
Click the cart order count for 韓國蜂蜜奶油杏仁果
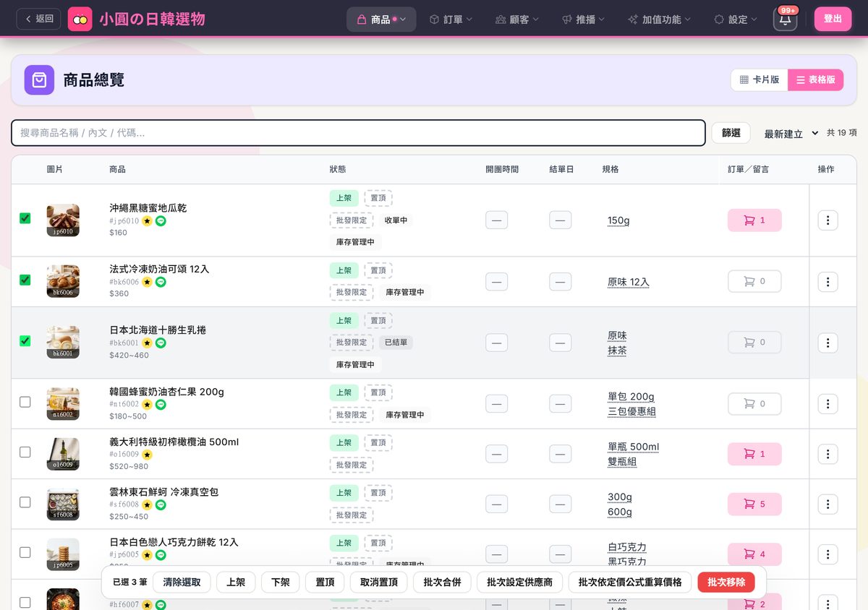tap(754, 404)
